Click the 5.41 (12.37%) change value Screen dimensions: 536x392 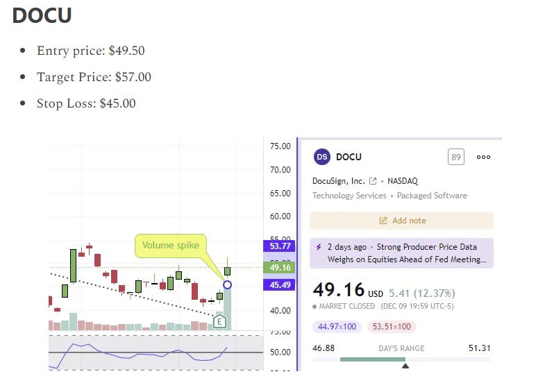(422, 293)
